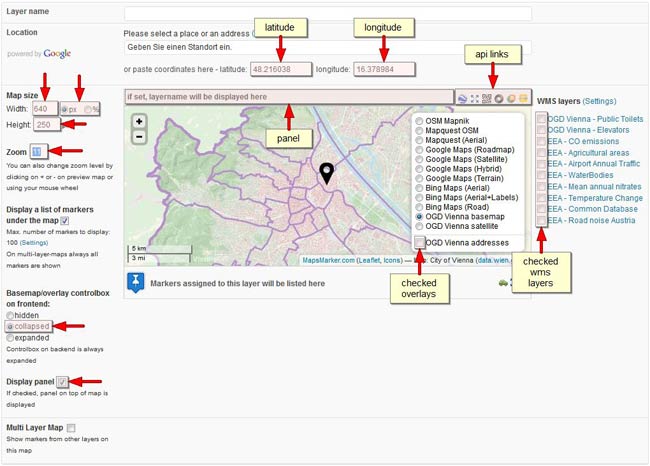
Task: Check the OGD Vienna addresses overlay
Action: click(419, 242)
